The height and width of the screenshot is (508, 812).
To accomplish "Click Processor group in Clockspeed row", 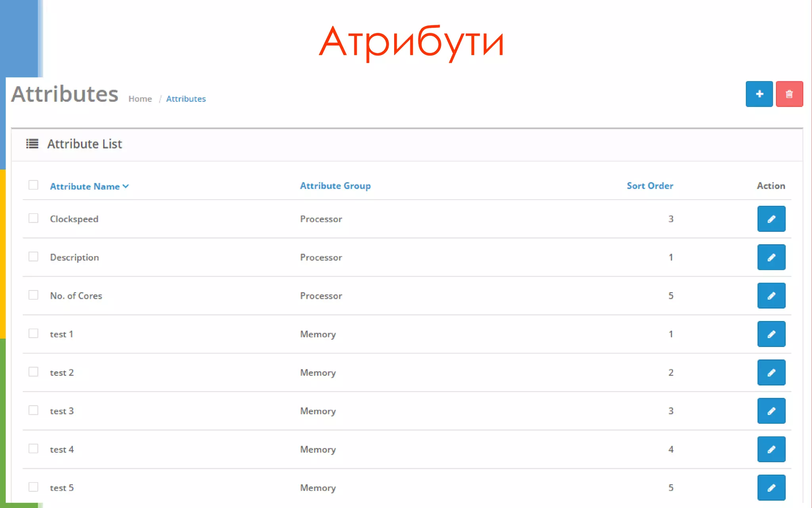I will point(321,219).
